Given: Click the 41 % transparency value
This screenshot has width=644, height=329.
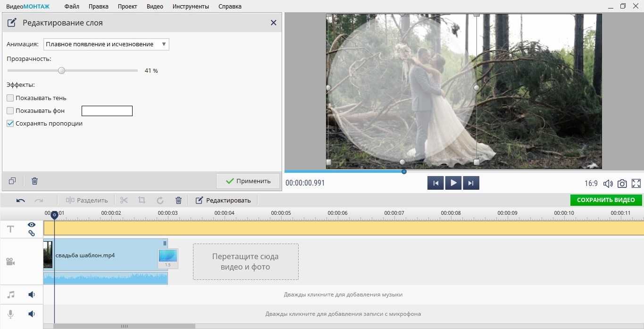Looking at the screenshot, I should coord(151,71).
